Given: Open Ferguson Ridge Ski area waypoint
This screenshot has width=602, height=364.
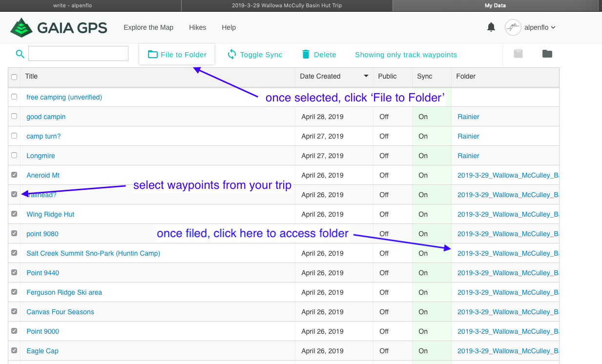Looking at the screenshot, I should coord(64,292).
